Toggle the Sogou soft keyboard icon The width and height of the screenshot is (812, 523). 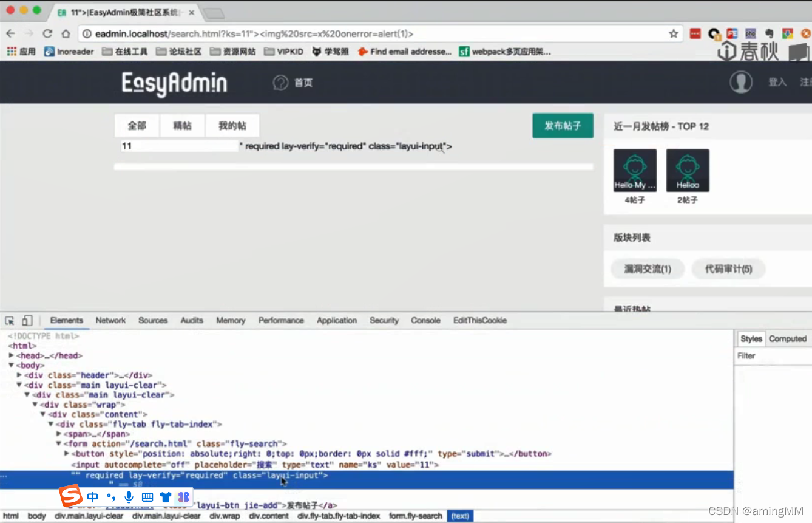(147, 497)
